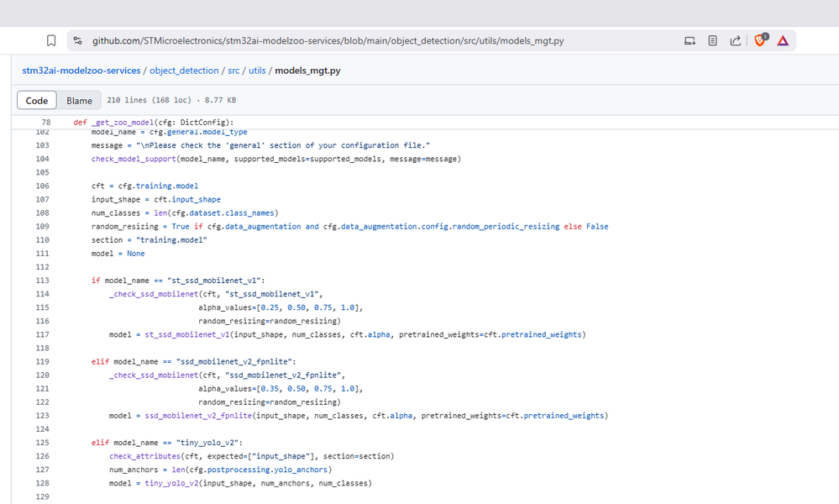Switch to the Blame view
This screenshot has height=504, width=839.
[x=79, y=101]
